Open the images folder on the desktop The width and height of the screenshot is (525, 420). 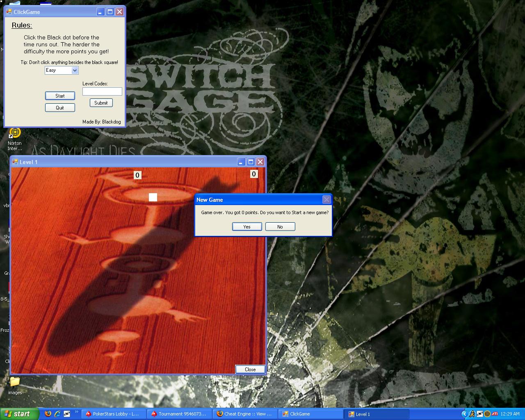point(15,382)
